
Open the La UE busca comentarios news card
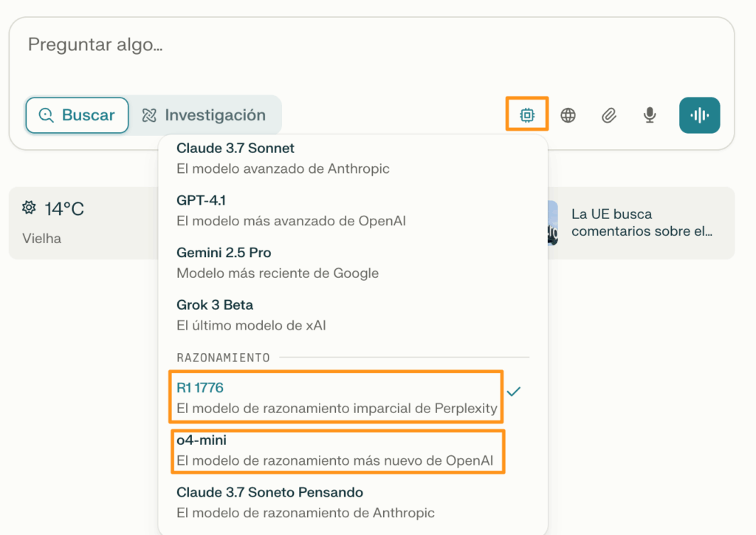click(641, 223)
